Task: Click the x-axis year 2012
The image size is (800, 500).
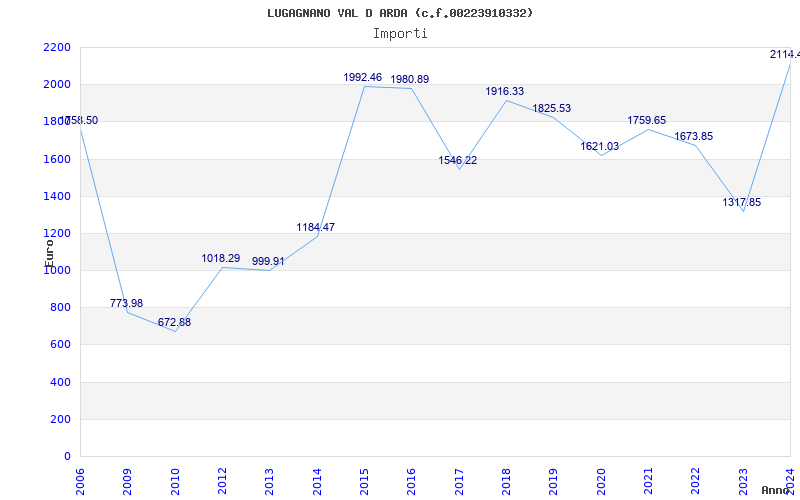Action: tap(222, 482)
